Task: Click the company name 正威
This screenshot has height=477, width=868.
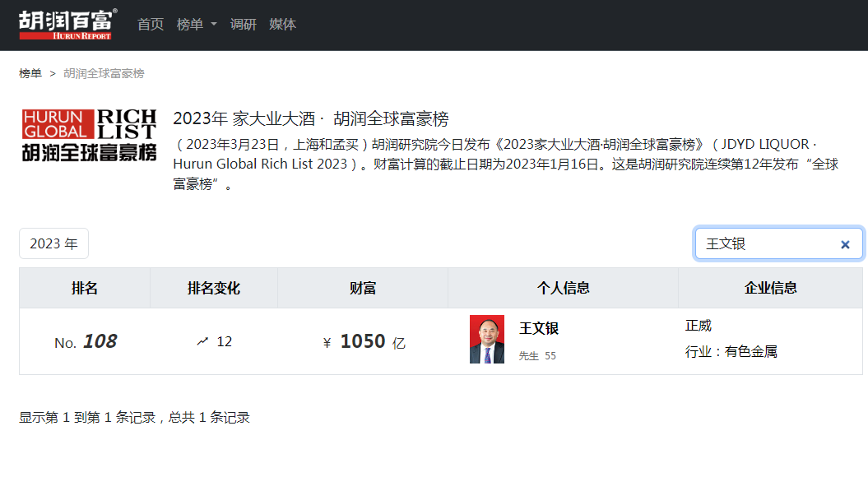Action: coord(698,326)
